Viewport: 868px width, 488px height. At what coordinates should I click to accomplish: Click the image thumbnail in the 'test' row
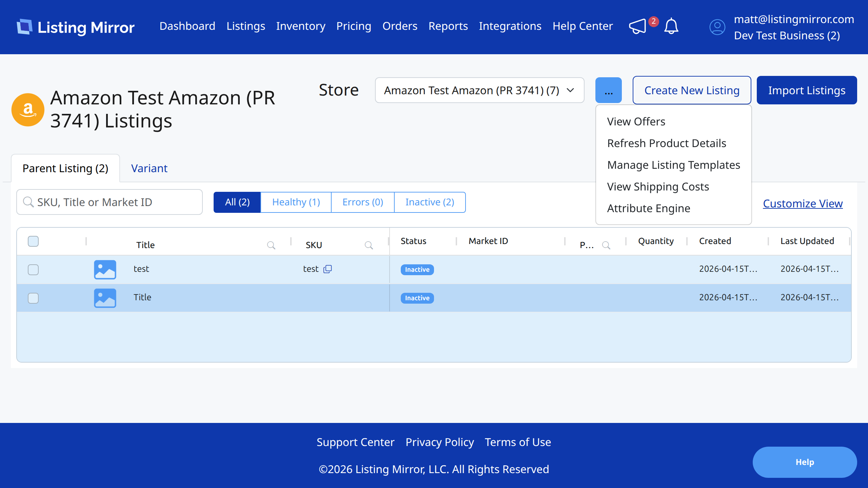(105, 269)
